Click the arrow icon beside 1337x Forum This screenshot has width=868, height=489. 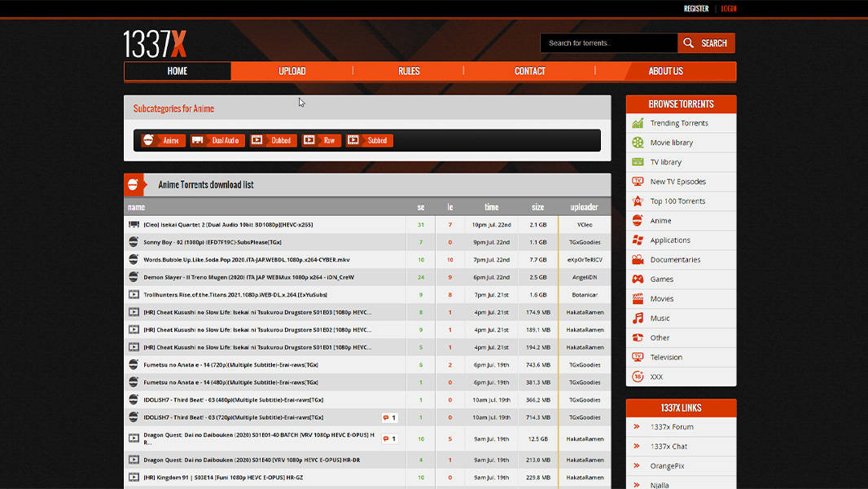[x=637, y=426]
